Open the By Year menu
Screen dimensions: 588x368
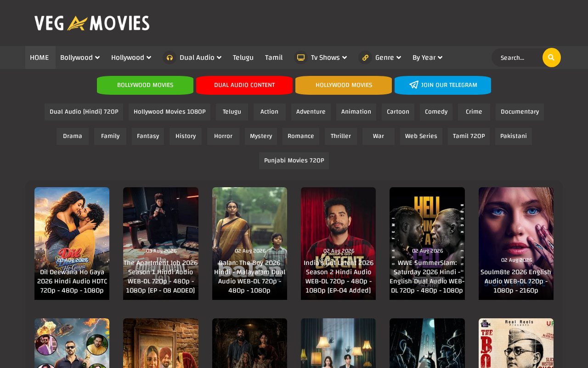click(428, 57)
